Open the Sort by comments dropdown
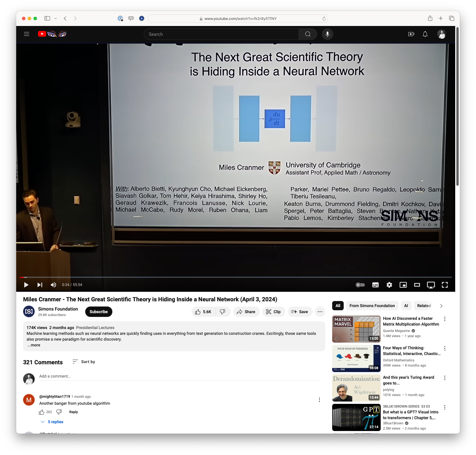The height and width of the screenshot is (455, 476). (x=84, y=362)
